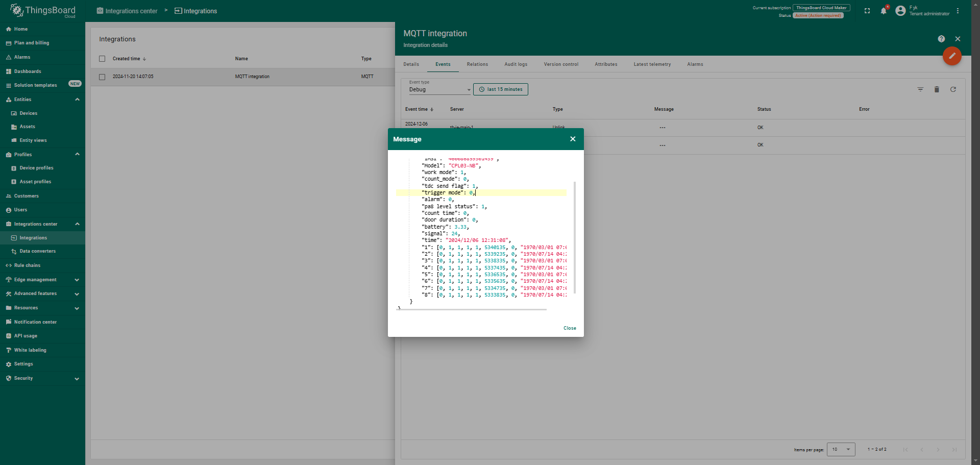Screen dimensions: 980x465
Task: Open the Latest telemetry tab
Action: tap(652, 64)
